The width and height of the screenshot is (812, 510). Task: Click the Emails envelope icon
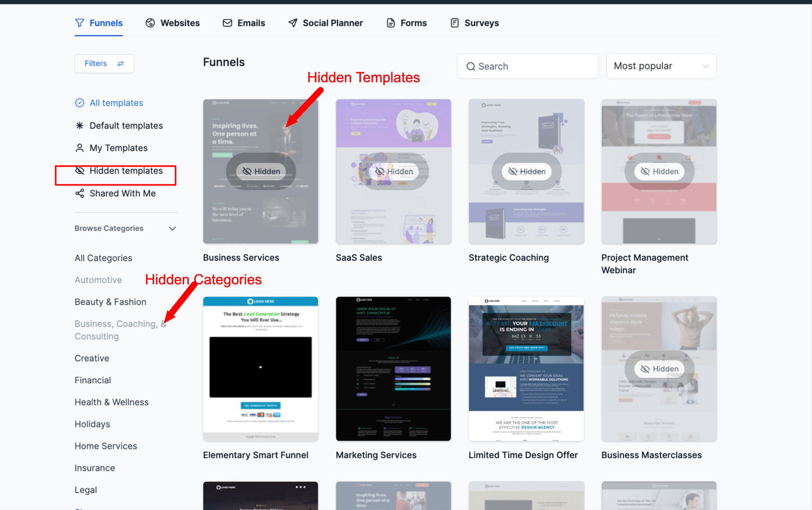(227, 23)
